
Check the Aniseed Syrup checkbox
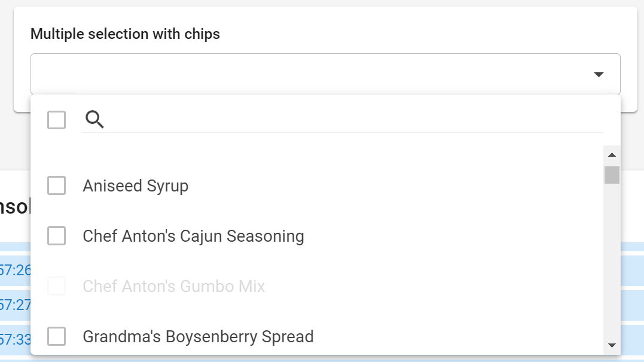[57, 185]
